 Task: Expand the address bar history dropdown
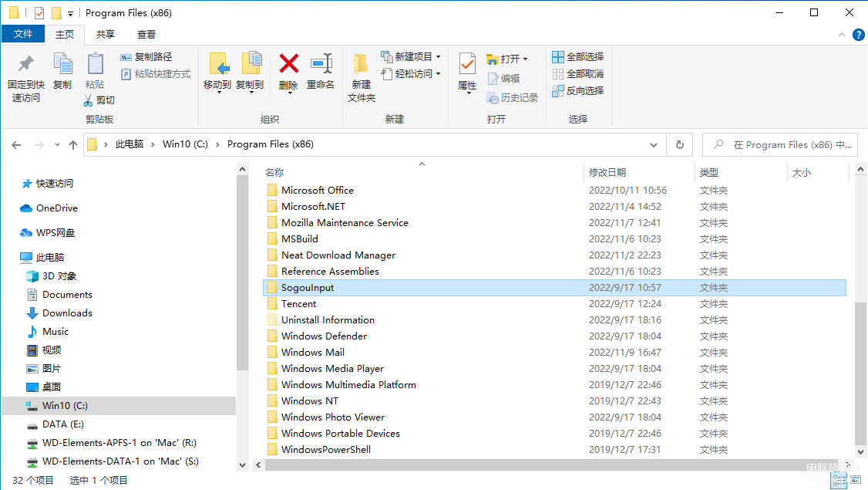click(x=653, y=144)
